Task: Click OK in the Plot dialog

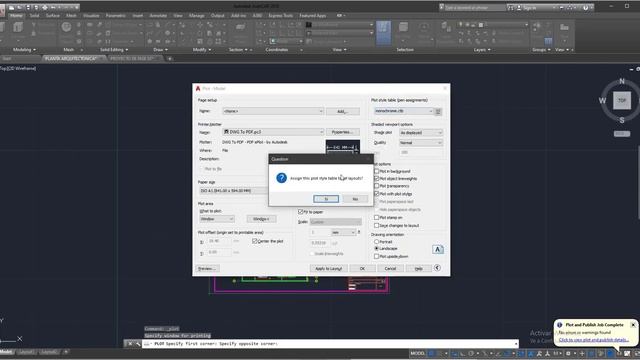Action: point(362,269)
